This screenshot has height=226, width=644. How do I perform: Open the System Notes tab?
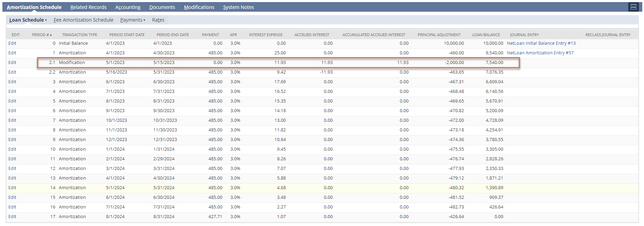[238, 7]
